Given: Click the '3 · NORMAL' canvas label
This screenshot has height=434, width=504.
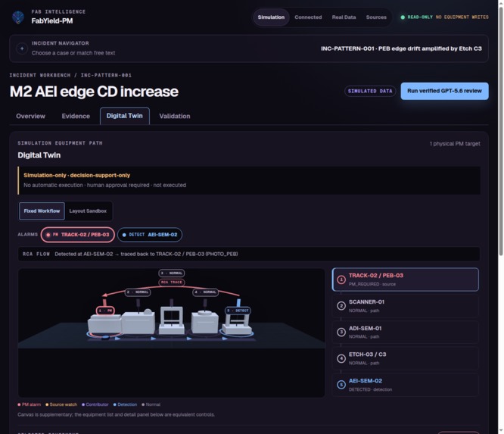Looking at the screenshot, I should click(172, 273).
